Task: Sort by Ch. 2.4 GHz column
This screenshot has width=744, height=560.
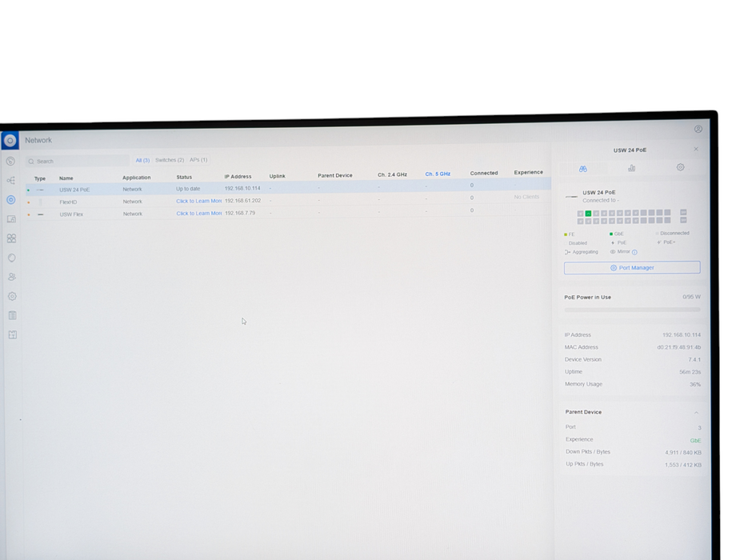Action: [393, 174]
